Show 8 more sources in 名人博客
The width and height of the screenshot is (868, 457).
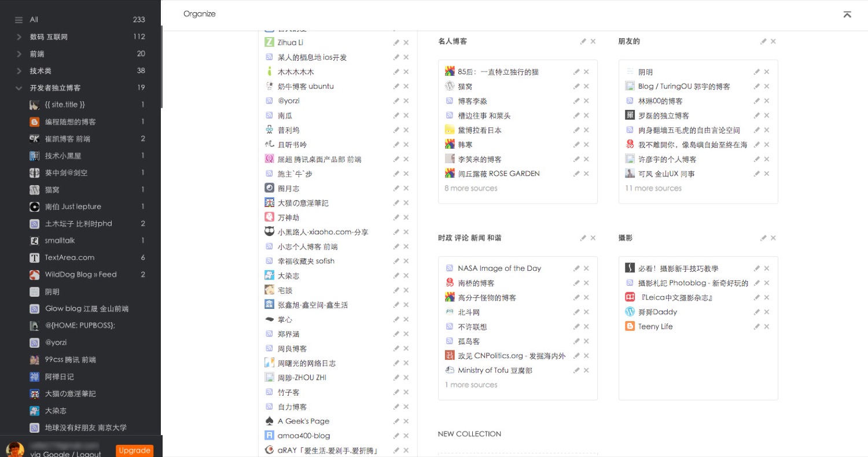(x=470, y=189)
